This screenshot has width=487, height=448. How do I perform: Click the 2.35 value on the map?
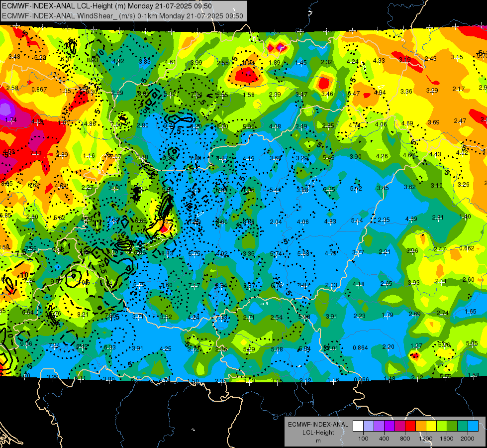384,220
